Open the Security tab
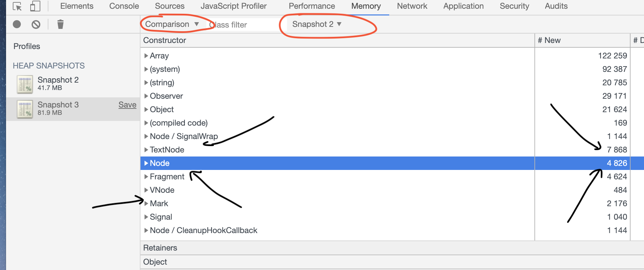 coord(514,6)
